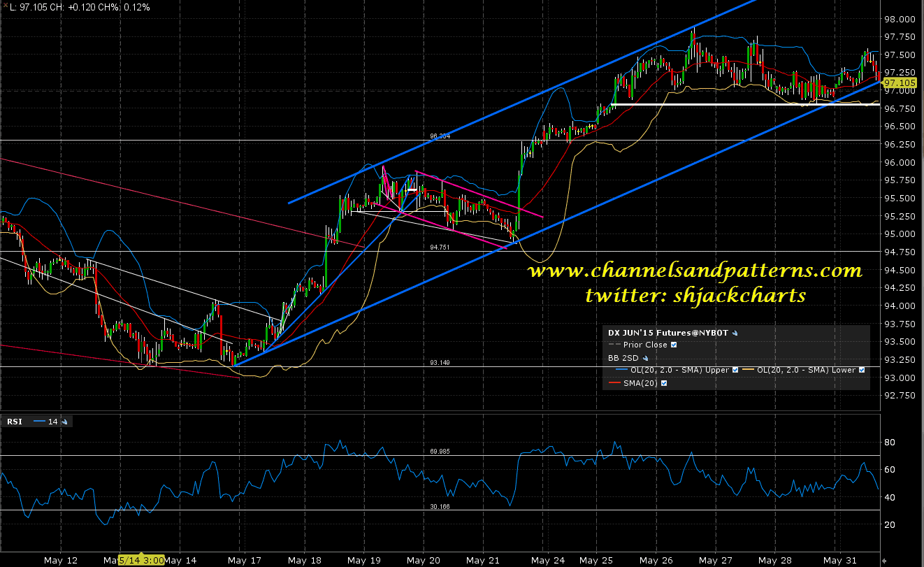Select the 96.304 horizontal level label
This screenshot has height=567, width=924.
[x=440, y=137]
